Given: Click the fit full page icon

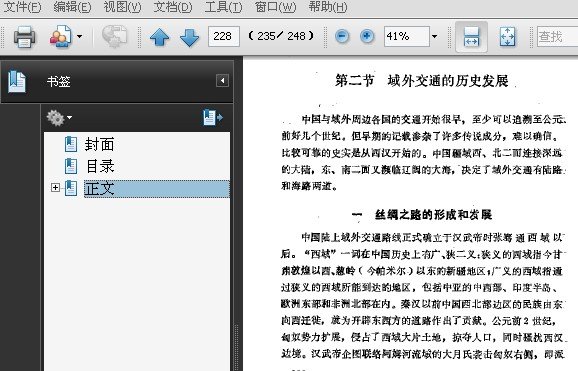Looking at the screenshot, I should 508,37.
